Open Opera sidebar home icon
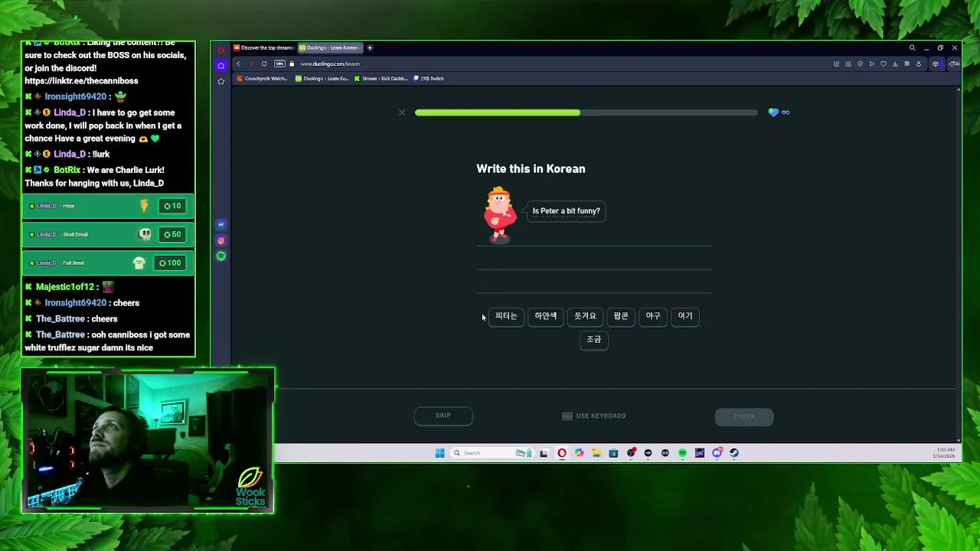 click(221, 65)
